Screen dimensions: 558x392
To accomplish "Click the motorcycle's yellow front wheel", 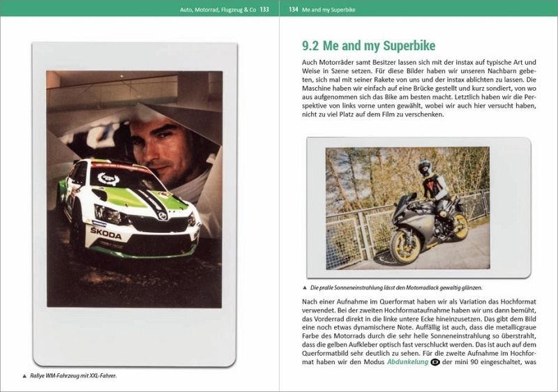I will pyautogui.click(x=405, y=247).
